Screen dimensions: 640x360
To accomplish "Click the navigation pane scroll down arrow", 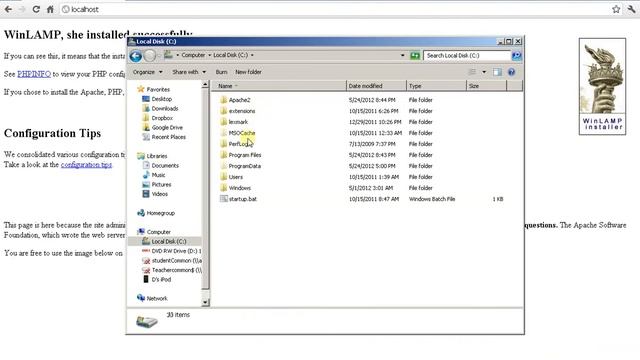I will [x=205, y=302].
